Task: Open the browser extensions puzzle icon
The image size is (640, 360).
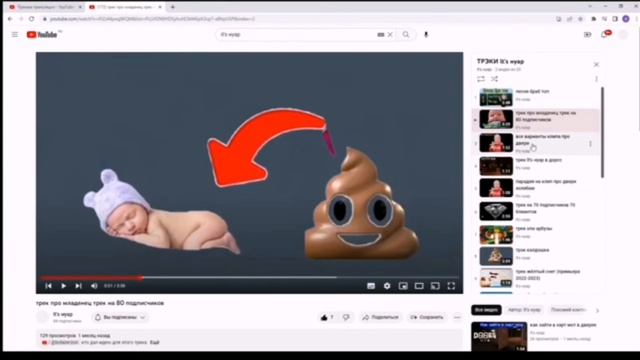Action: (x=594, y=19)
